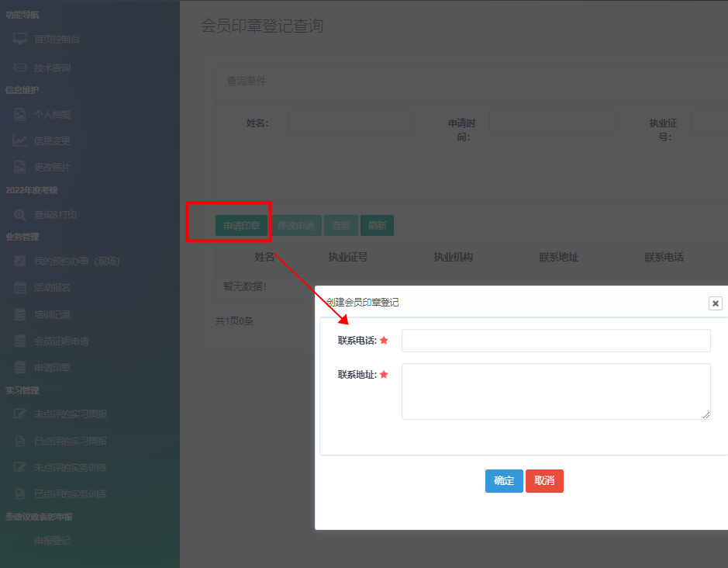Viewport: 728px width, 568px height.
Task: Focus the 联系电话 input field
Action: [555, 341]
